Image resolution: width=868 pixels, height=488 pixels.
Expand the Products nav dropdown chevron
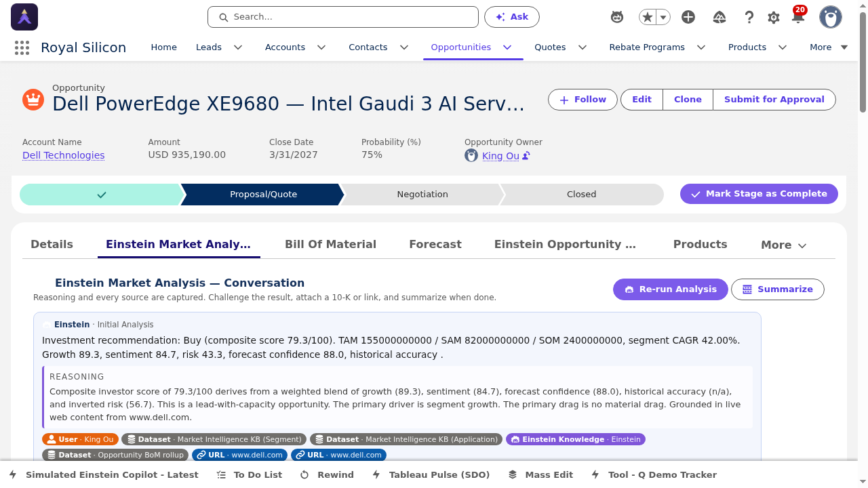click(x=783, y=47)
